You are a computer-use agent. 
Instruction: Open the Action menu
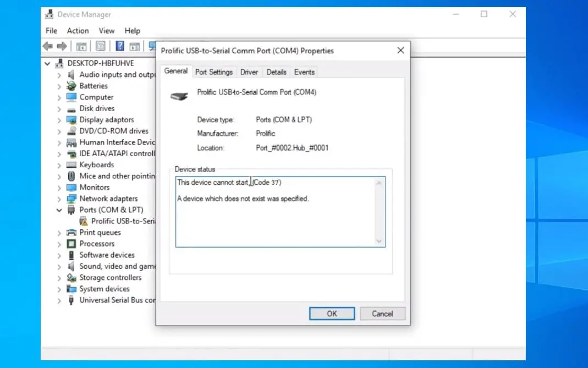point(78,31)
